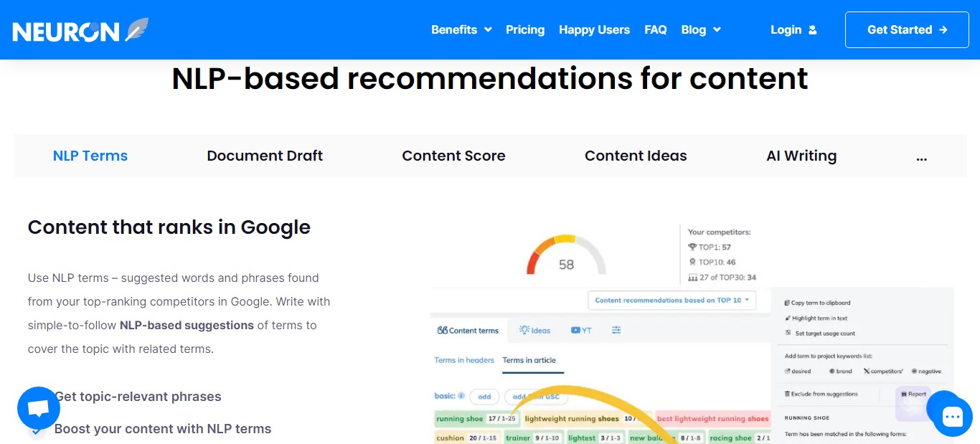Viewport: 980px width, 444px height.
Task: Click the Get Started arrow icon
Action: [943, 30]
